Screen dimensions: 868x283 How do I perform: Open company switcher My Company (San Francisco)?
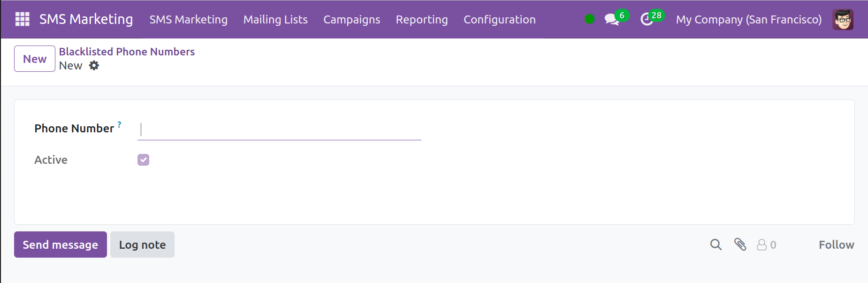[x=748, y=19]
